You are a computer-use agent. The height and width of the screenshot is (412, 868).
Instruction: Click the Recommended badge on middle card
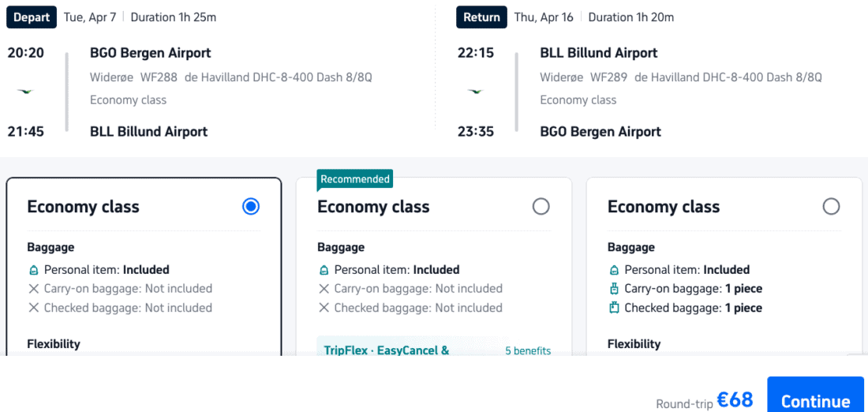[x=355, y=179]
